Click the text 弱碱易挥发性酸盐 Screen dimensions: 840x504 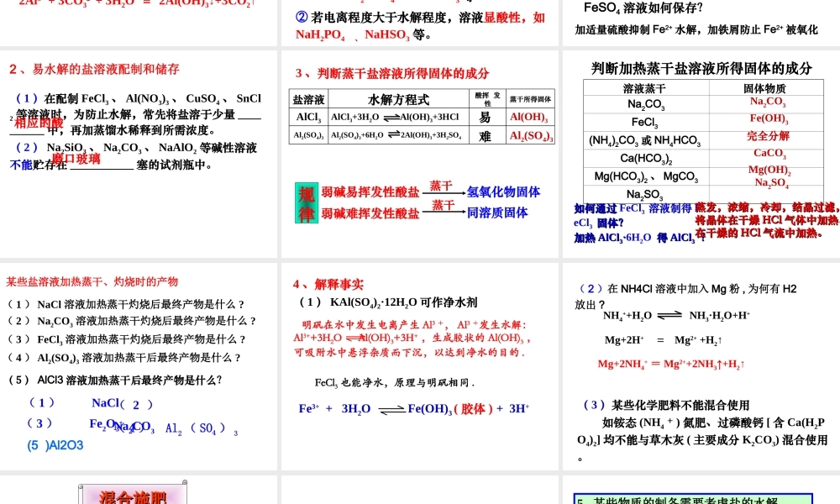[370, 192]
